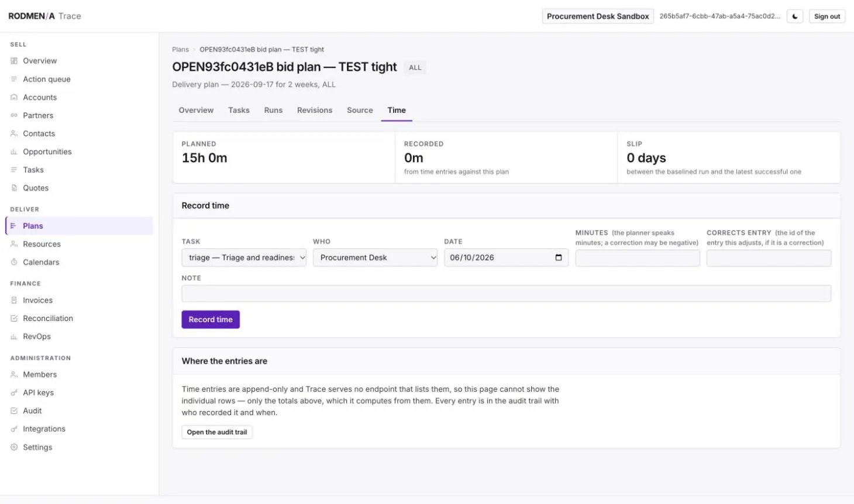This screenshot has width=854, height=504.
Task: Click into the Note text field
Action: [506, 294]
